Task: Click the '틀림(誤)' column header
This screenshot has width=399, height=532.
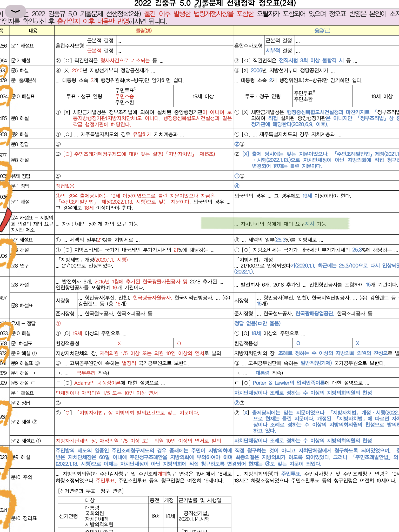Action: 144,31
